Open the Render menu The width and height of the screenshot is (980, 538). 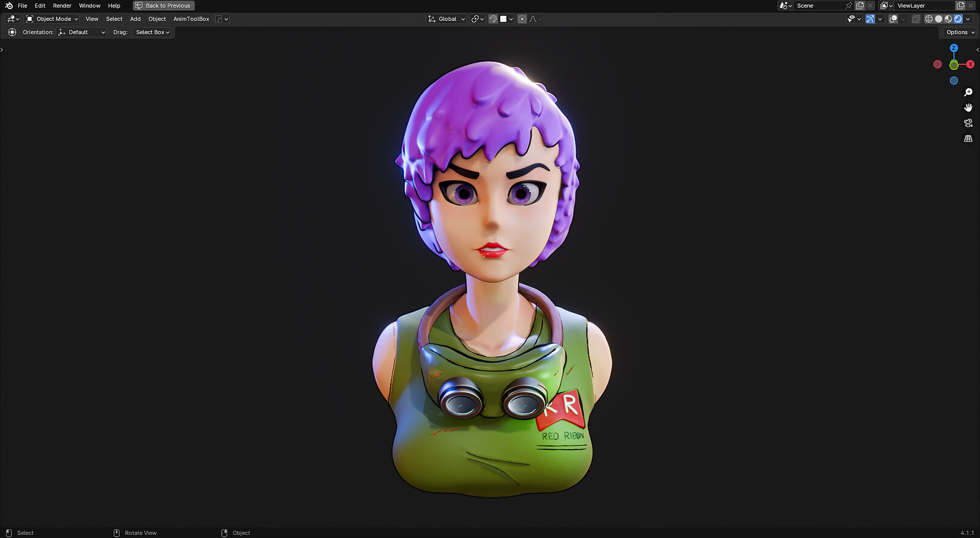(62, 6)
